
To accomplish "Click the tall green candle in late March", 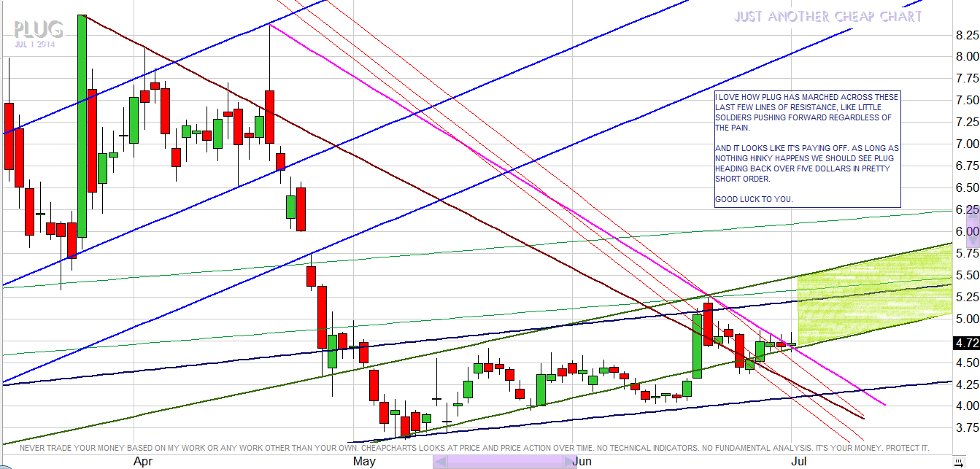I will [x=82, y=124].
